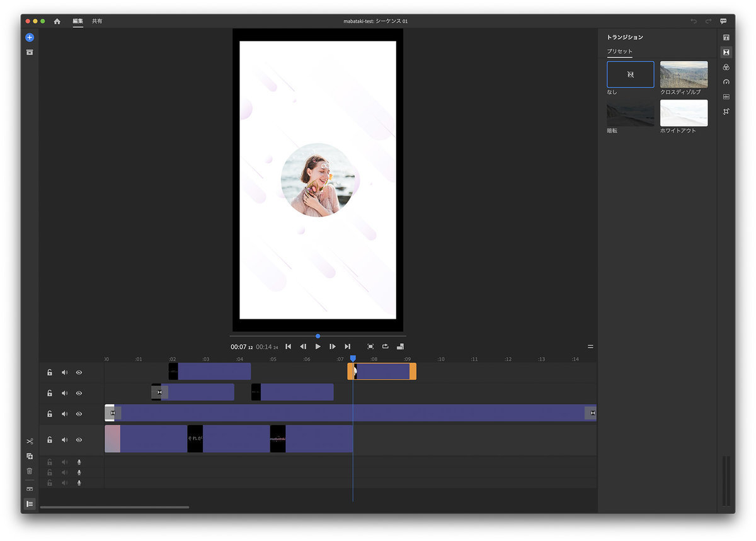Click the timeline horizontal scrollbar
This screenshot has width=756, height=541.
point(115,507)
